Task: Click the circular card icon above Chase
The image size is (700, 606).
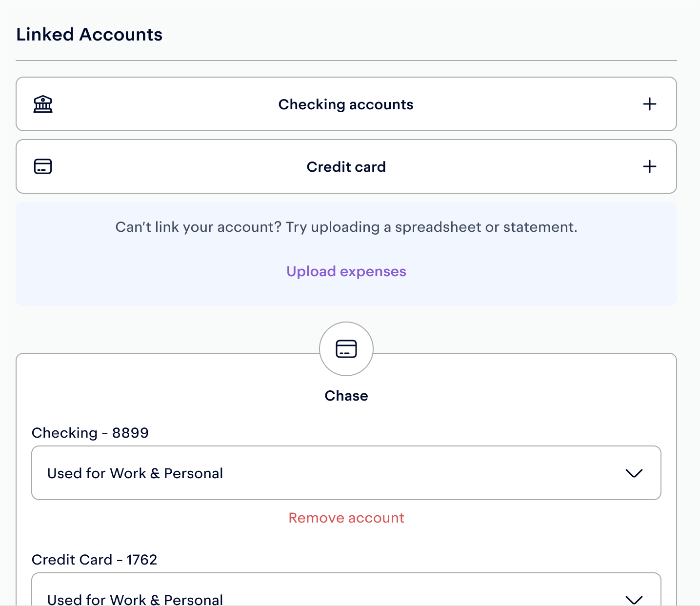Action: pos(346,349)
